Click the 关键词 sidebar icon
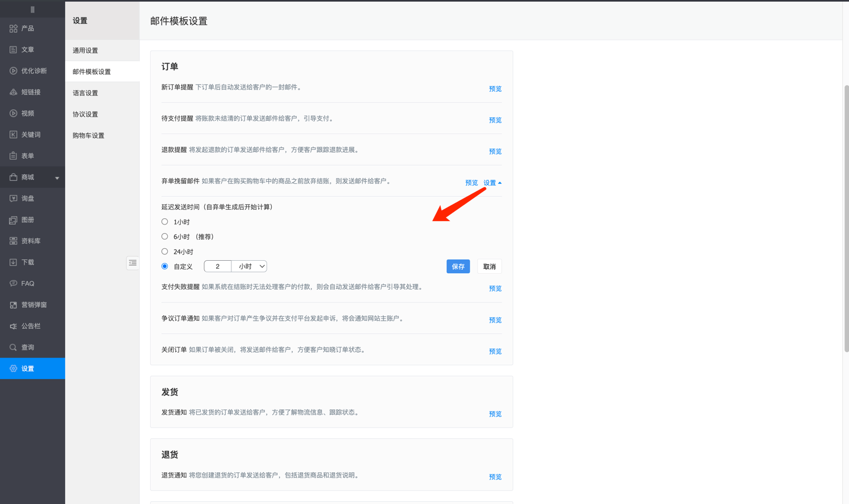Viewport: 849px width, 504px height. coord(13,134)
